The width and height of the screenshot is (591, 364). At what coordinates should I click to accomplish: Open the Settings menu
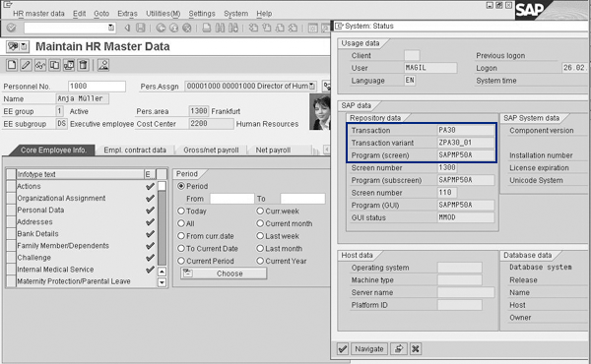tap(202, 14)
